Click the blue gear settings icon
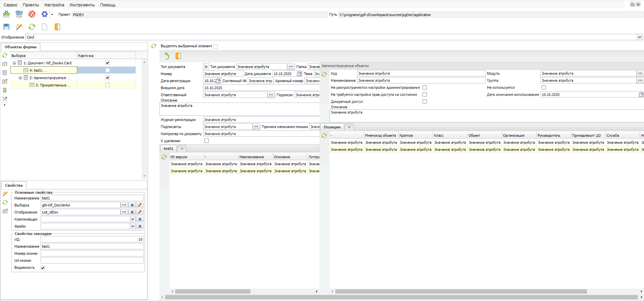The width and height of the screenshot is (644, 301). tap(44, 14)
